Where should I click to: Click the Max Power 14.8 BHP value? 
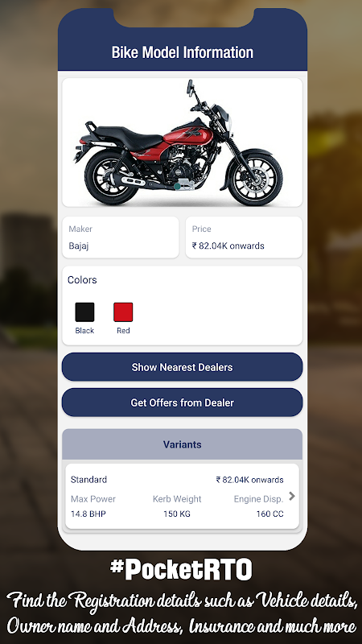pos(88,514)
